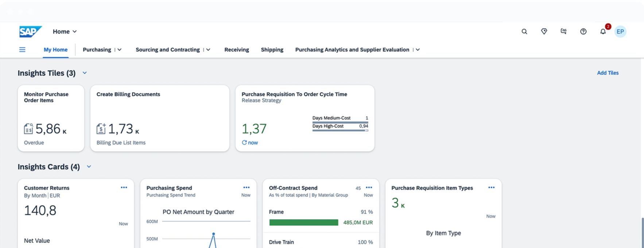Click the diamond icon in header

point(544,32)
